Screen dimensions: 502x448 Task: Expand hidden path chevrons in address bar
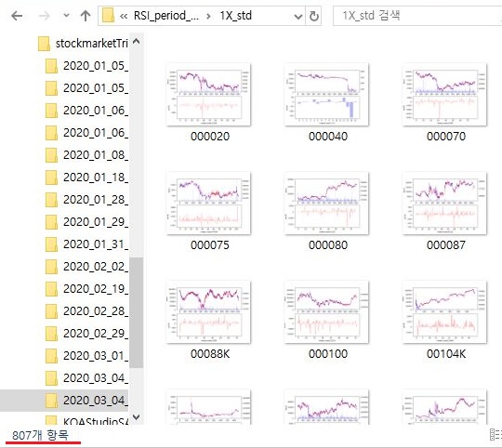124,16
